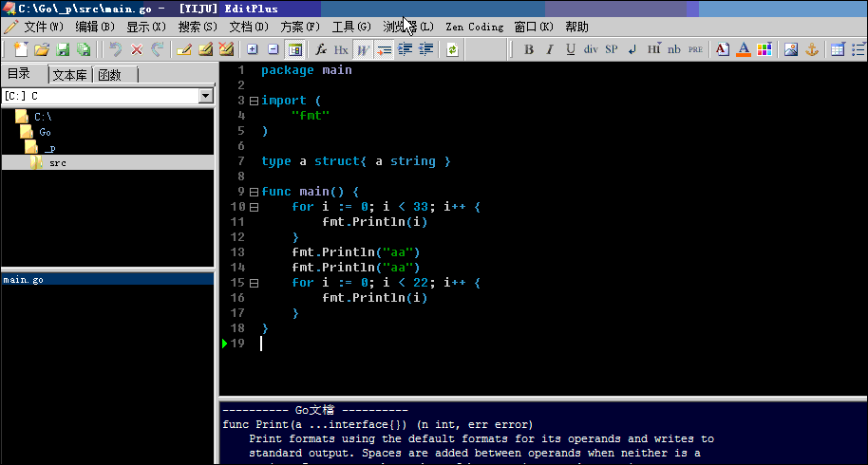This screenshot has width=868, height=465.
Task: Collapse all folds with minus icon
Action: pyautogui.click(x=273, y=49)
